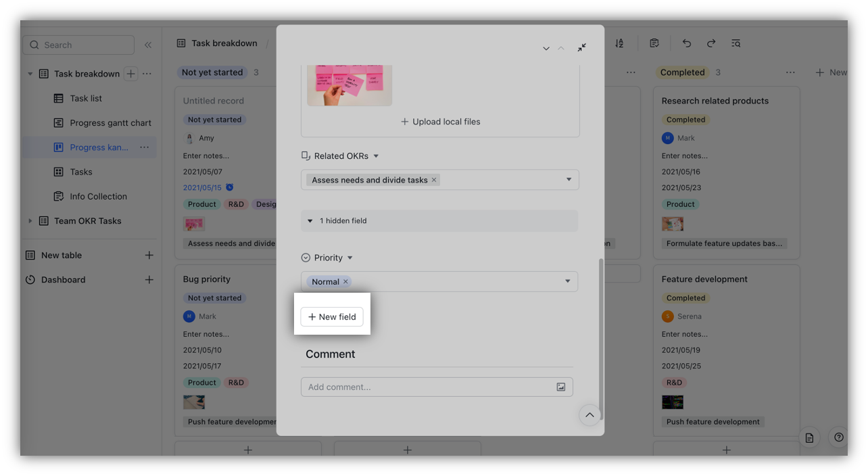Open the Info Collection table
This screenshot has height=476, width=868.
point(99,196)
